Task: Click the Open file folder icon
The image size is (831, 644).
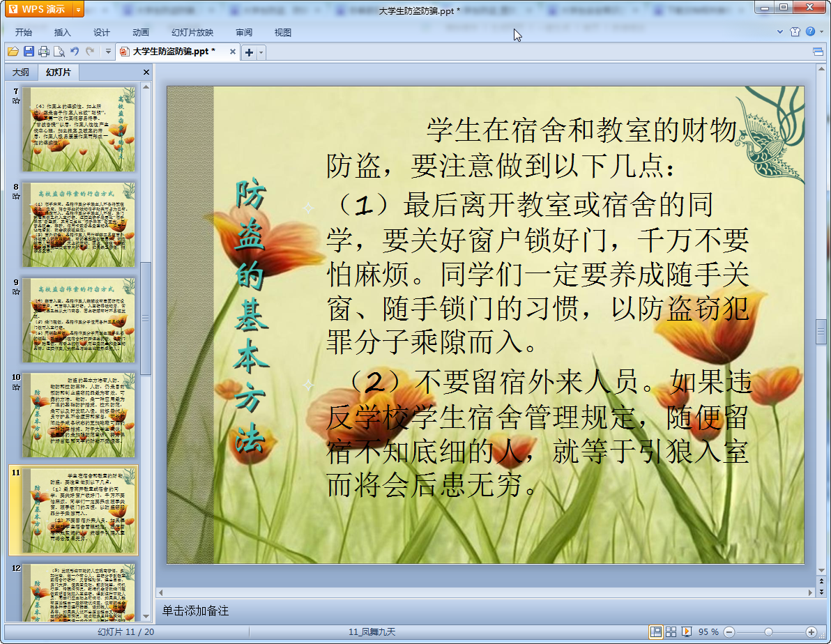Action: pyautogui.click(x=13, y=52)
